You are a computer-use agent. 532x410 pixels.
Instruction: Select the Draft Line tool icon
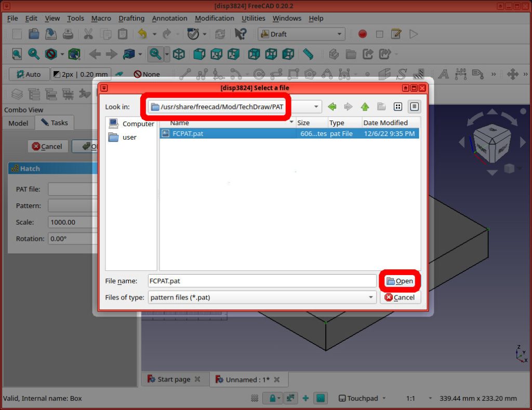click(x=185, y=73)
